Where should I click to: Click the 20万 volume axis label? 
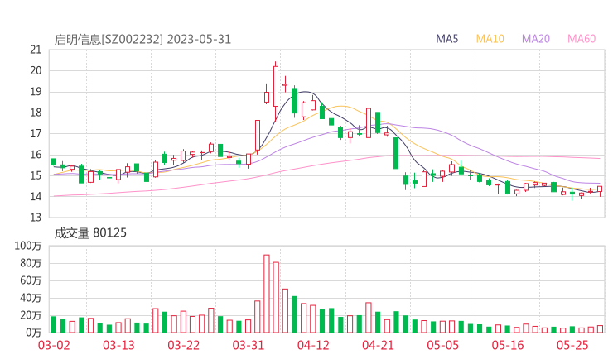31,315
